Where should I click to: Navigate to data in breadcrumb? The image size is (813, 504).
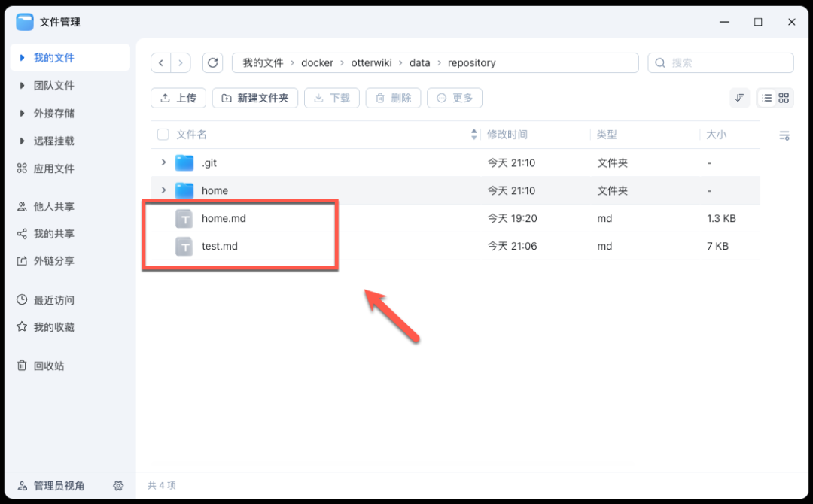pos(419,63)
